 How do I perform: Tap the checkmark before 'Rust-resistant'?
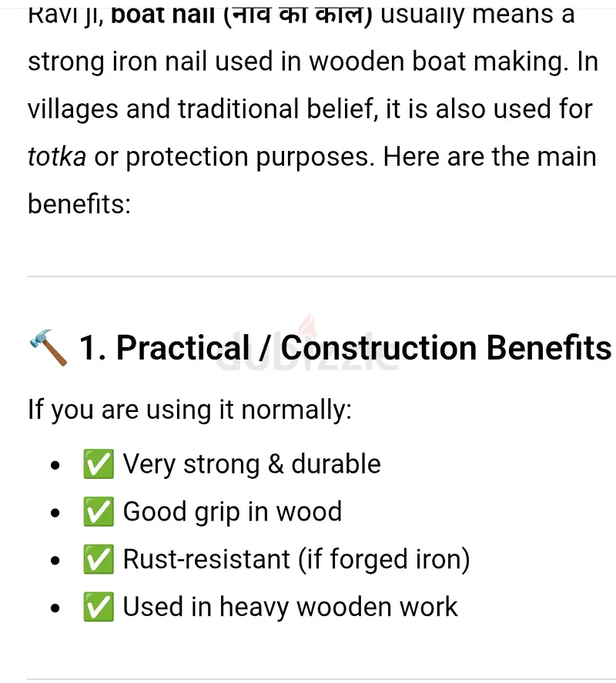click(98, 560)
